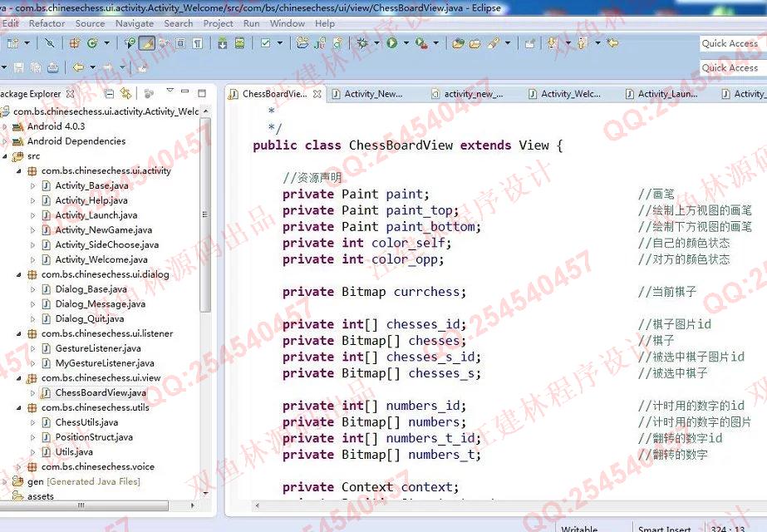Close the ChessBoardView editor tab
767x532 pixels.
click(x=317, y=93)
